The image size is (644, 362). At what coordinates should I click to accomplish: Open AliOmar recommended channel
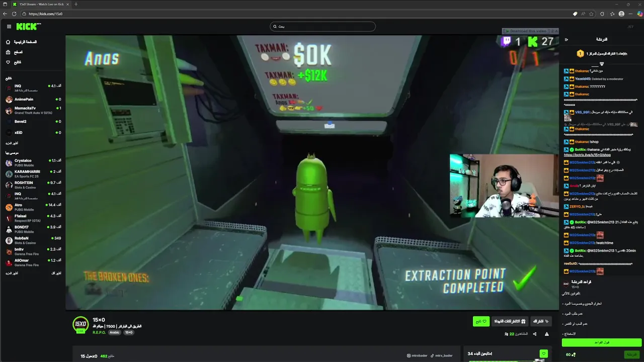pos(33,262)
